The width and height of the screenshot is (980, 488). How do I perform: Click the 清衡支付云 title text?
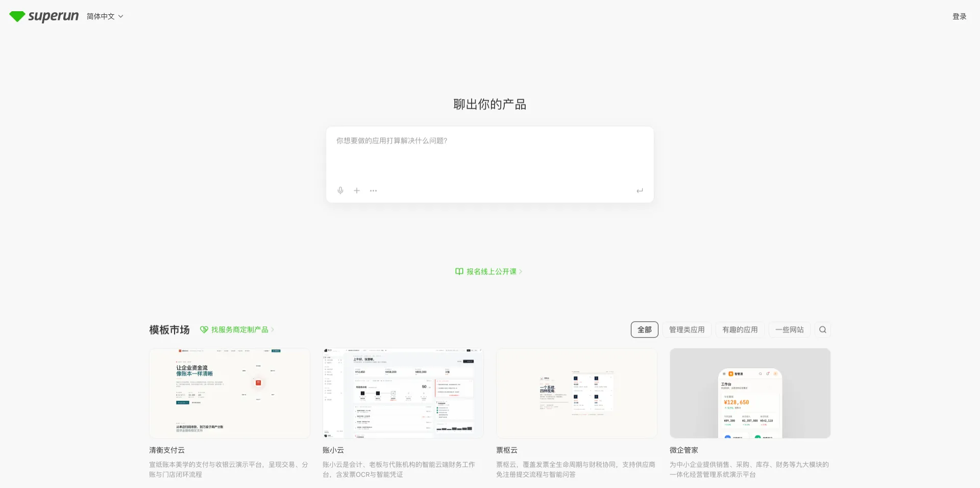[x=167, y=450]
